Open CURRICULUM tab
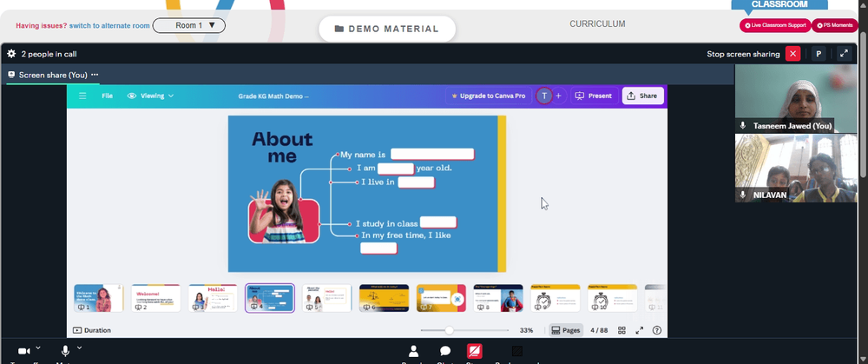Screen dimensions: 868x364 [x=597, y=24]
